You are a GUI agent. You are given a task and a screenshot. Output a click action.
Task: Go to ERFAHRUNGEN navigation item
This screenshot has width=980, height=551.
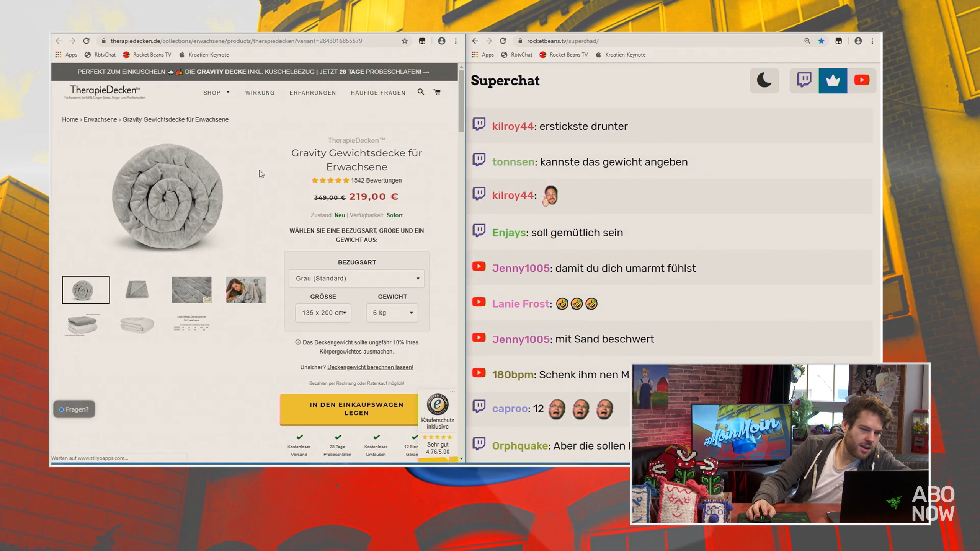tap(312, 93)
